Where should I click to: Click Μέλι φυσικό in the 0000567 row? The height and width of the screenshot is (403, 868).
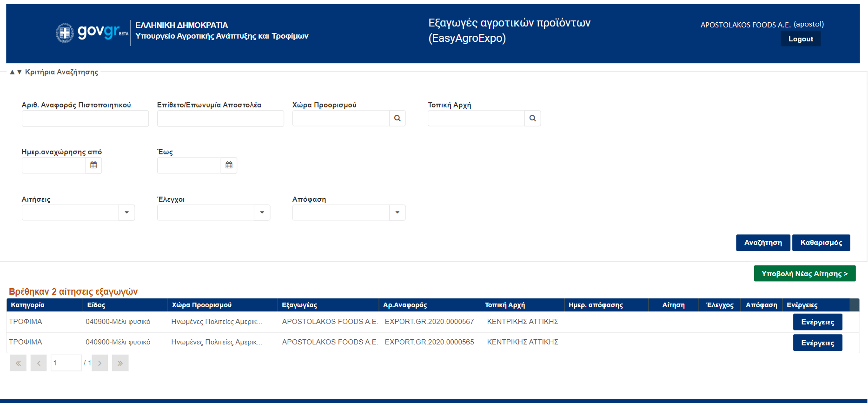tap(118, 322)
